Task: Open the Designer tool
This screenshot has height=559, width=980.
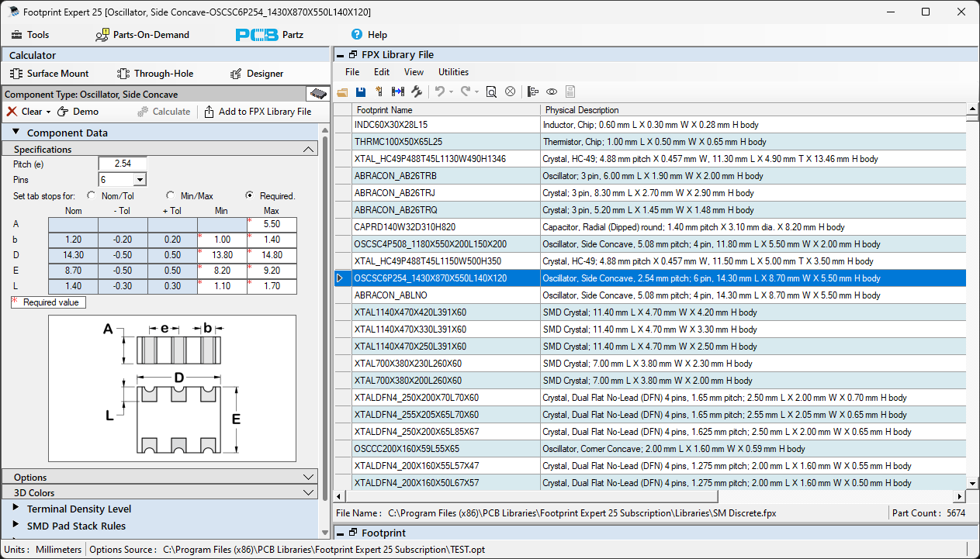Action: 257,74
